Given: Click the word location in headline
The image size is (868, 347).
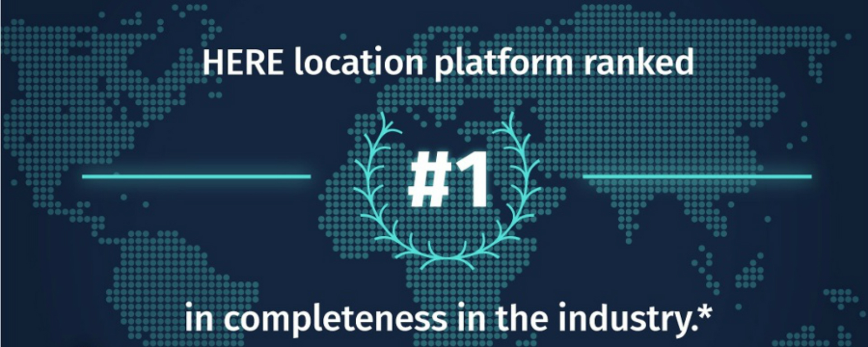Looking at the screenshot, I should coord(359,62).
